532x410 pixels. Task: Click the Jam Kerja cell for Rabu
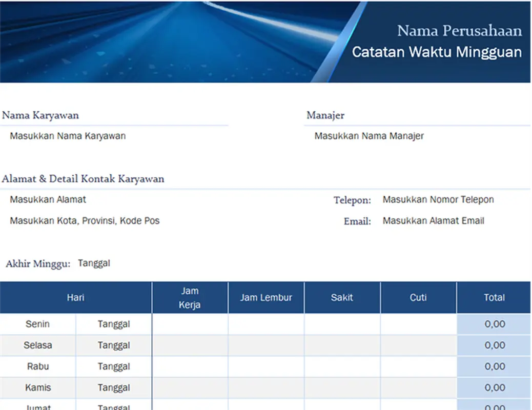[190, 366]
